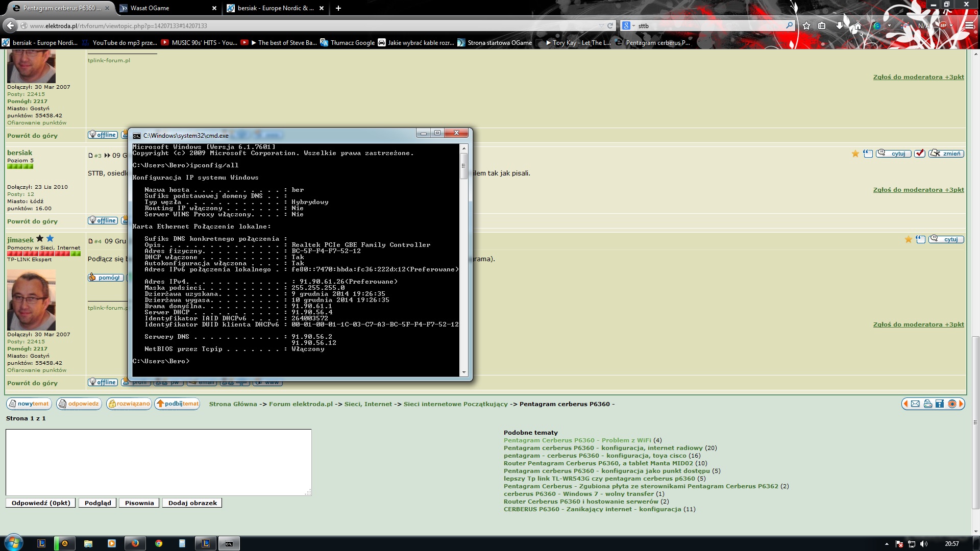Open the Tłumacz Google bookmark

tap(348, 43)
